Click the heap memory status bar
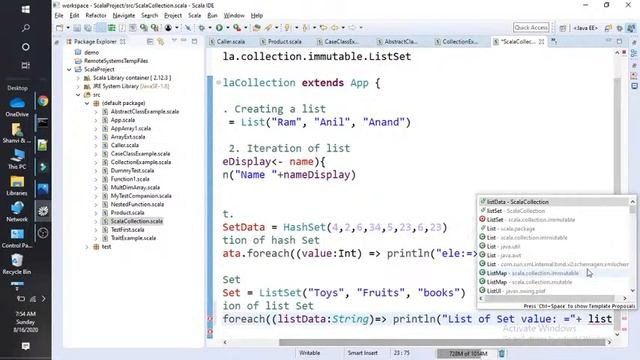Viewport: 640px width, 360px height. (467, 353)
